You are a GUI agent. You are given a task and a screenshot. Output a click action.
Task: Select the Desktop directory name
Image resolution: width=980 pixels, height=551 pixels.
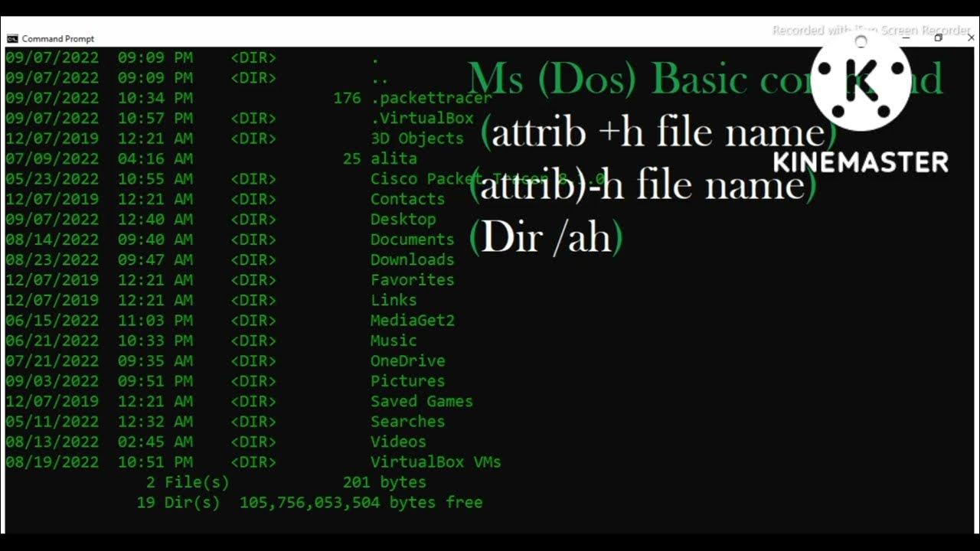coord(403,219)
